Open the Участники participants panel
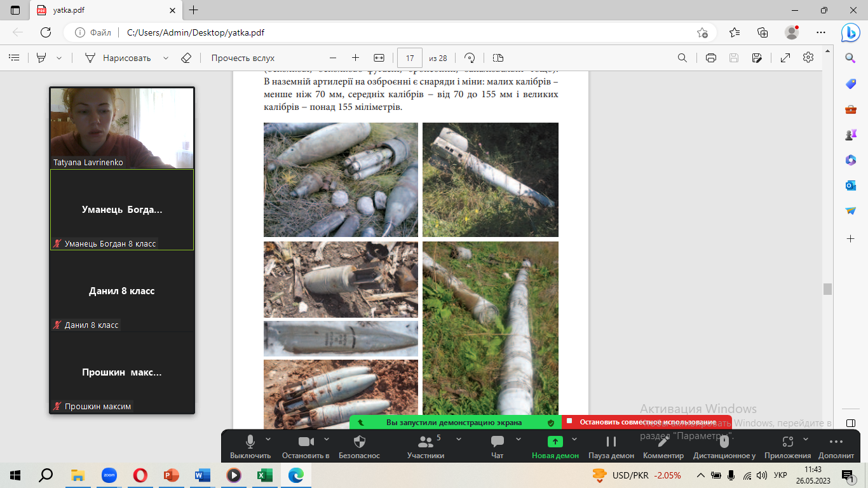The image size is (868, 488). 425,447
